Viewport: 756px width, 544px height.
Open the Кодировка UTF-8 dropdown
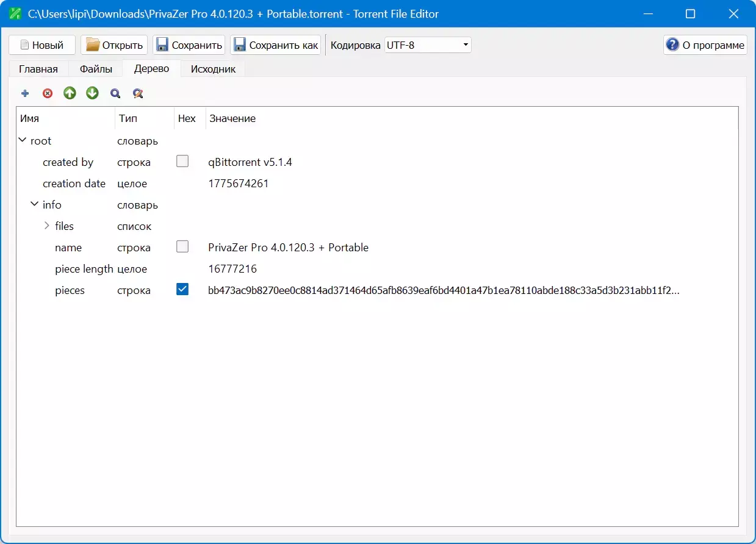427,45
